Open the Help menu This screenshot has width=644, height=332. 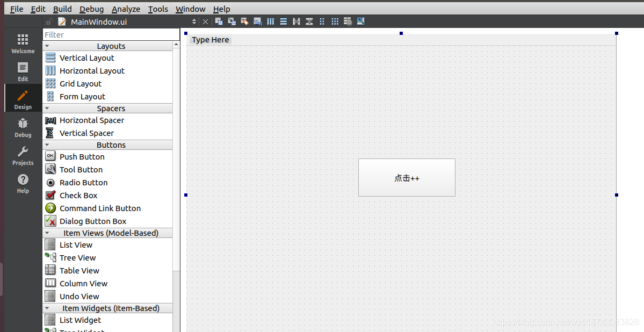222,9
